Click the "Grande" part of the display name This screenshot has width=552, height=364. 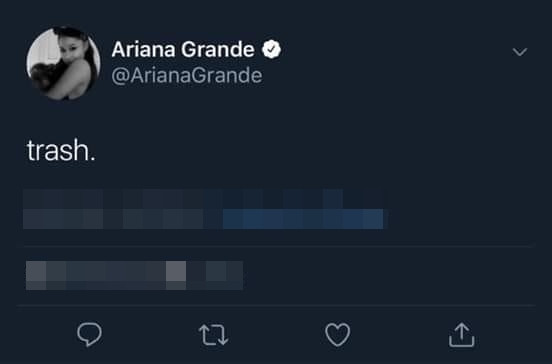coord(218,49)
